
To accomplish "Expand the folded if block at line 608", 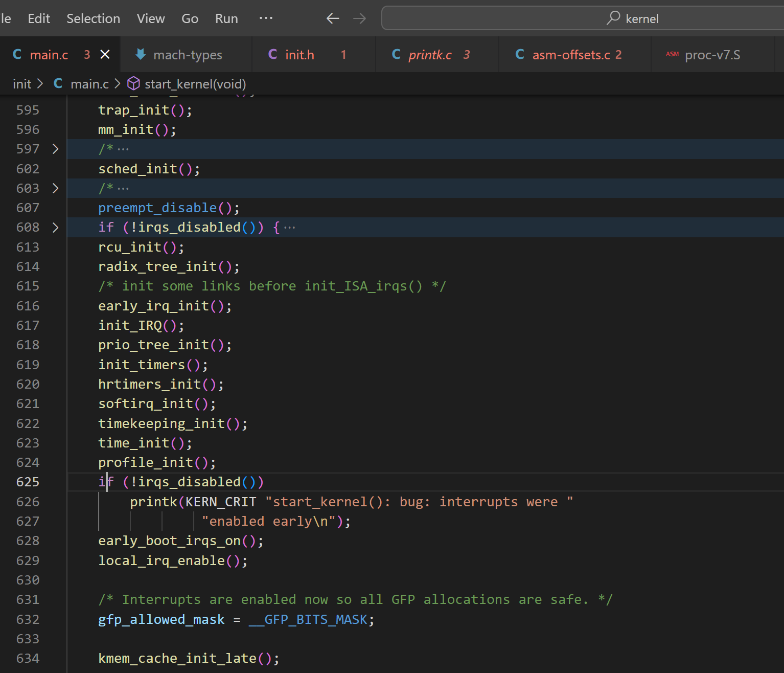I will click(x=55, y=228).
